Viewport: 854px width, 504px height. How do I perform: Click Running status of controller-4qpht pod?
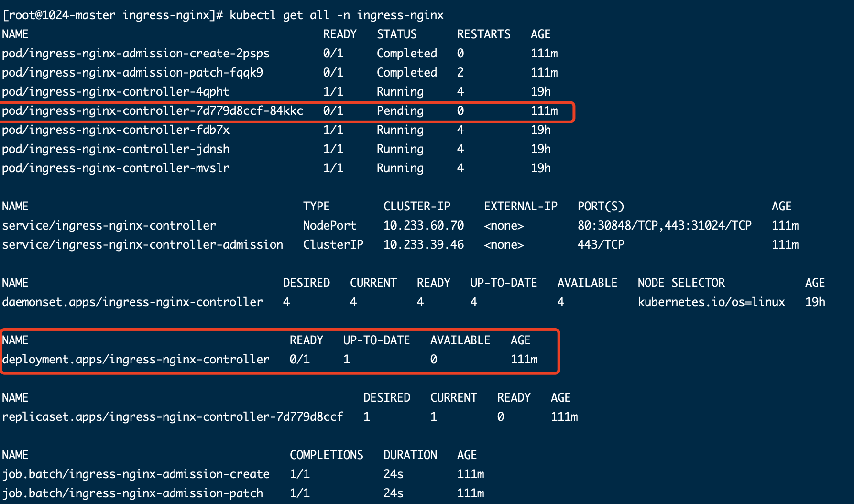point(400,92)
